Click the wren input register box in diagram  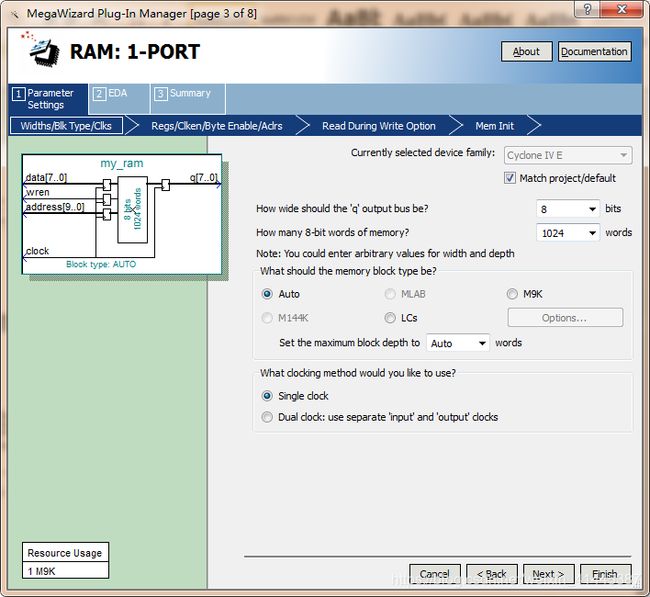click(107, 199)
